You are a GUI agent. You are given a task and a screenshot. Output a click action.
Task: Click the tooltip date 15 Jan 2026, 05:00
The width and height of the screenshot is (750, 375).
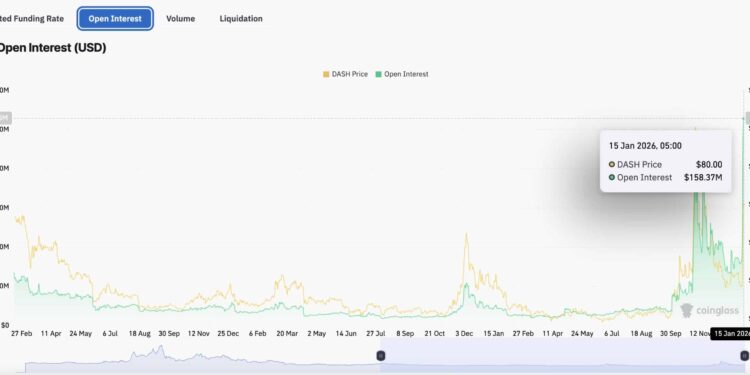coord(645,146)
